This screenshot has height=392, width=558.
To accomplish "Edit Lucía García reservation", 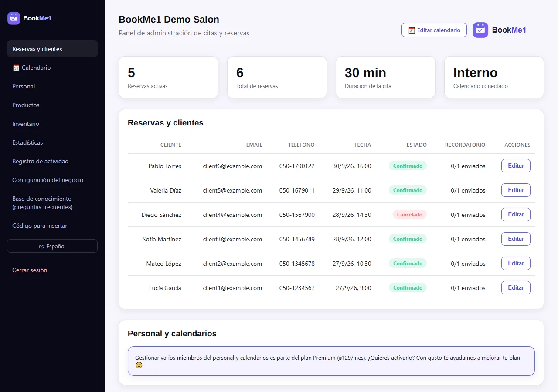I will tap(516, 288).
